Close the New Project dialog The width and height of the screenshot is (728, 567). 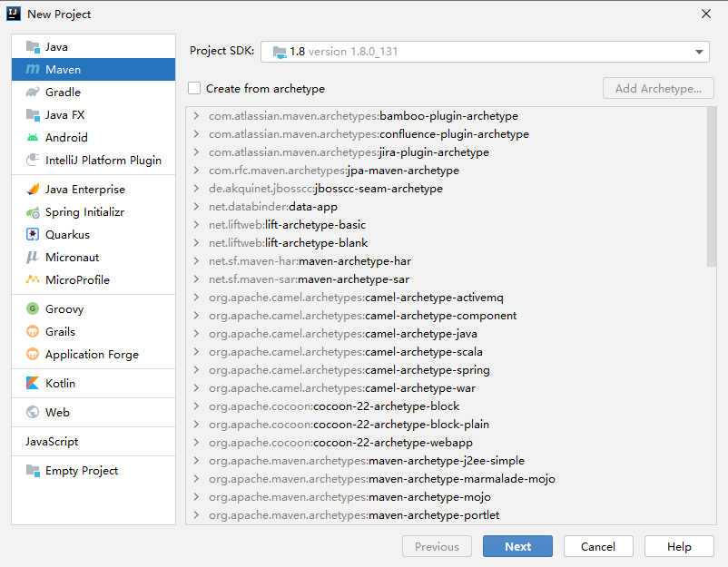705,14
